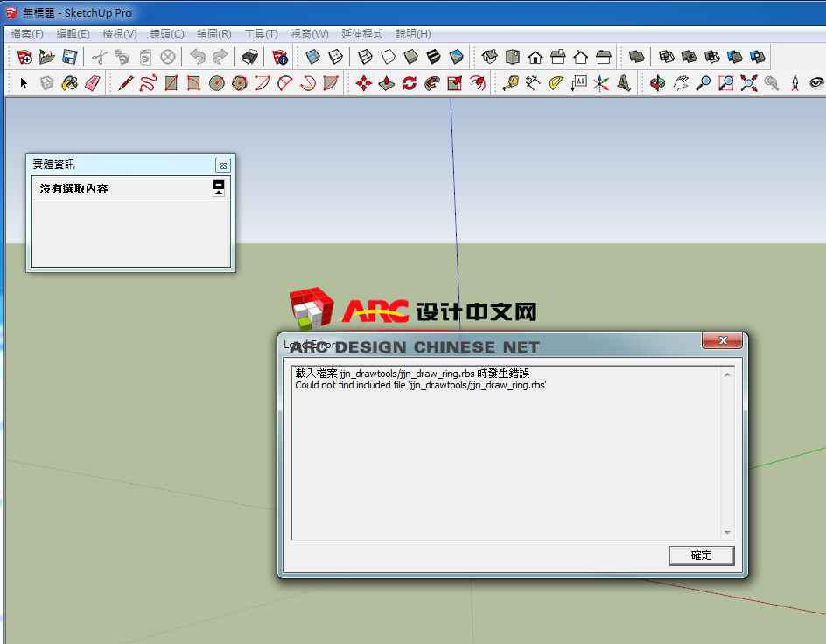Activate the Pan hand tool
The image size is (826, 644).
click(x=681, y=83)
